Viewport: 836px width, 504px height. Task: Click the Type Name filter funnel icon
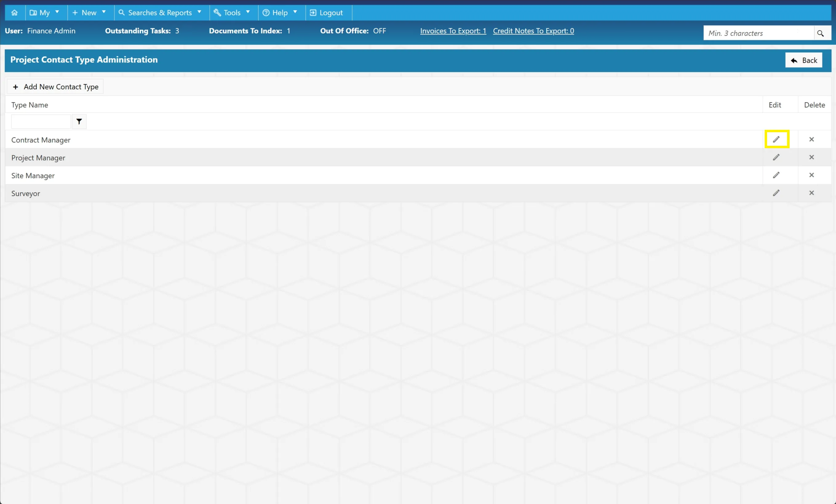pos(79,121)
